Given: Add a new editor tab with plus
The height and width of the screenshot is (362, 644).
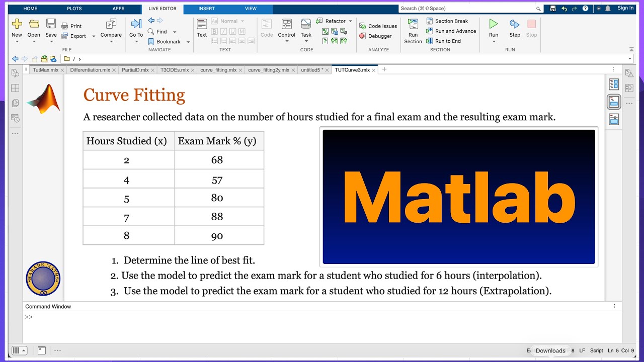Looking at the screenshot, I should pyautogui.click(x=384, y=69).
